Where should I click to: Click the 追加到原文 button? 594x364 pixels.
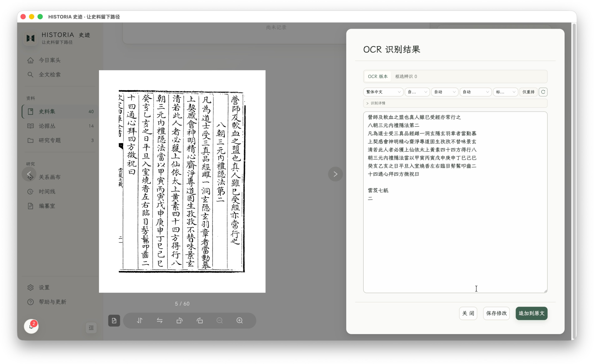531,313
